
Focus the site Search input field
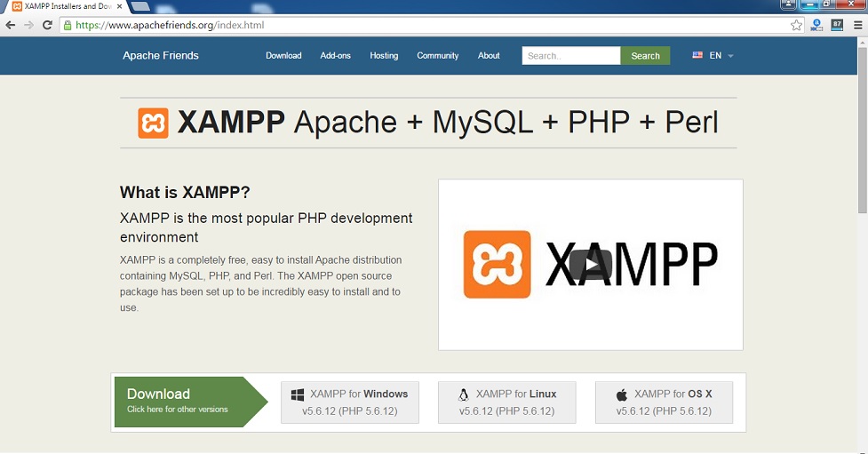click(571, 55)
